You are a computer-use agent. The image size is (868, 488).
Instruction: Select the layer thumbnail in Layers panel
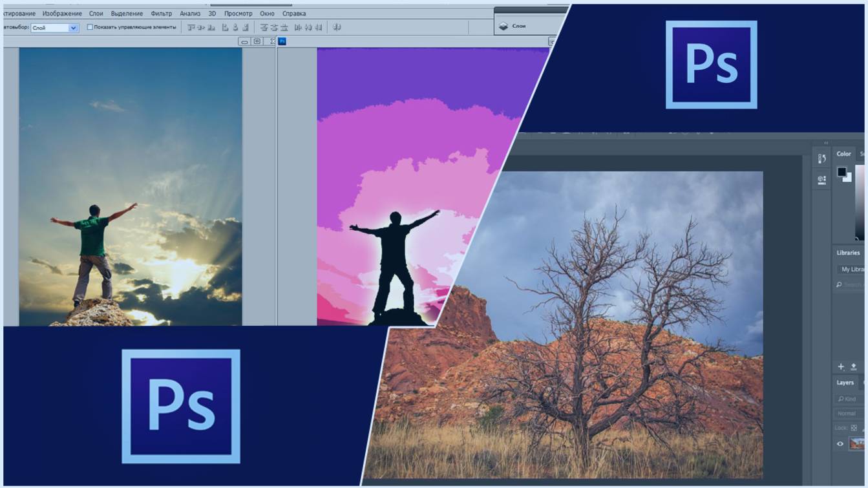coord(857,444)
